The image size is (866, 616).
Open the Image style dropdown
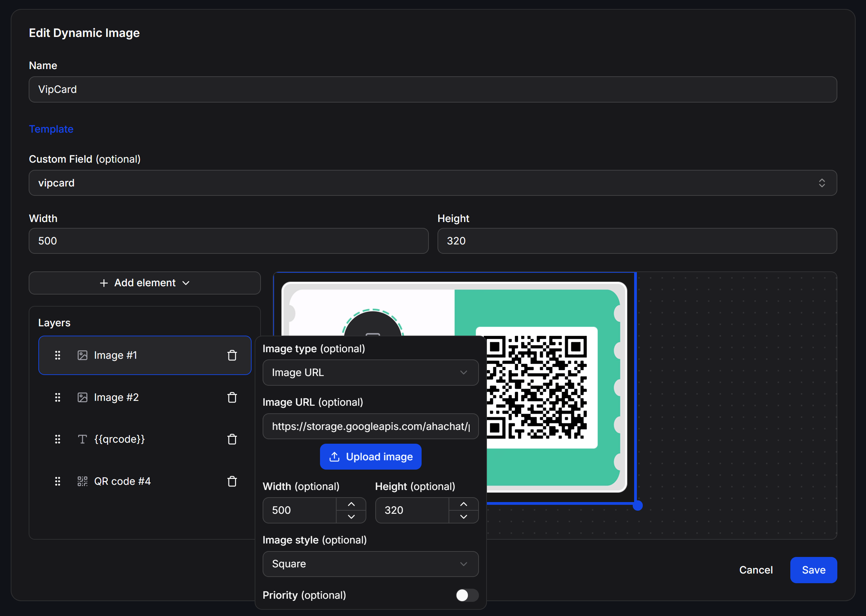coord(370,564)
